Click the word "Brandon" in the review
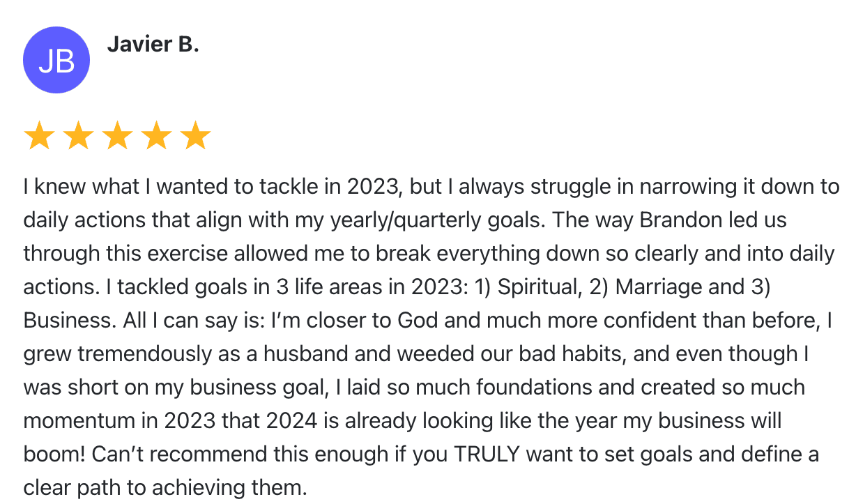856x504 pixels. coord(680,220)
